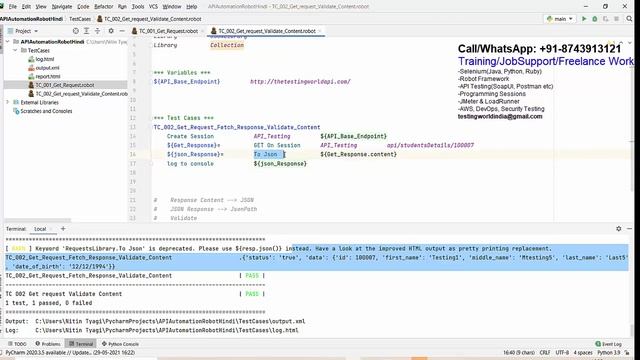Viewport: 640px width, 360px height.
Task: Expand External Libraries node
Action: 8,102
